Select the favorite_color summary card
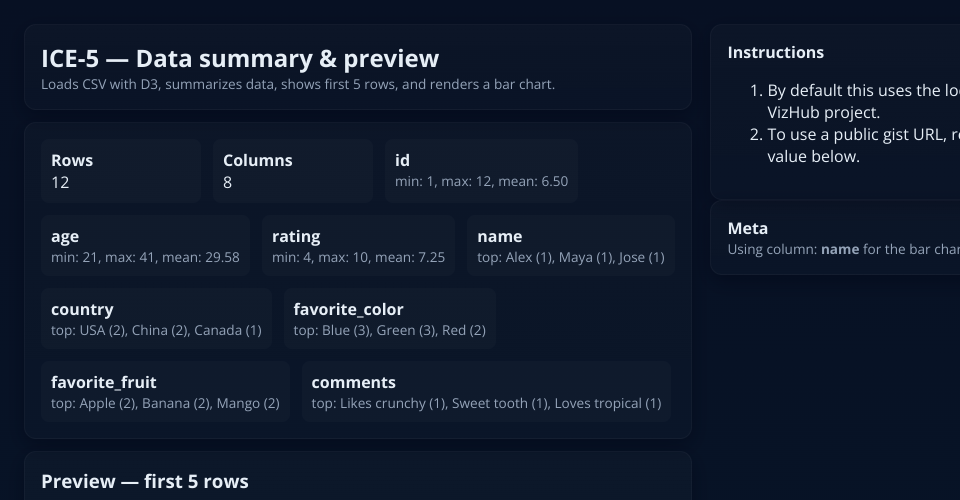The height and width of the screenshot is (500, 960). [389, 319]
